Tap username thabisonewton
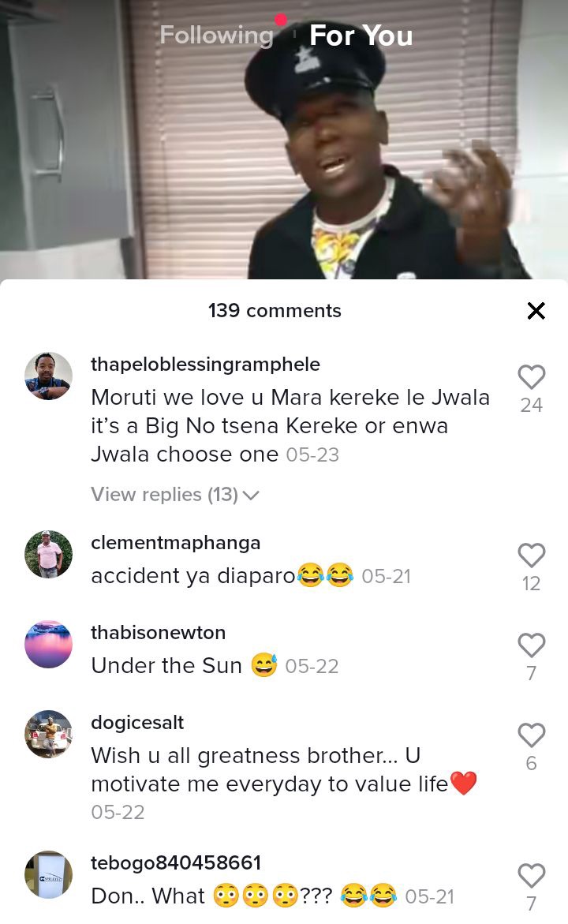The image size is (568, 924). [158, 632]
